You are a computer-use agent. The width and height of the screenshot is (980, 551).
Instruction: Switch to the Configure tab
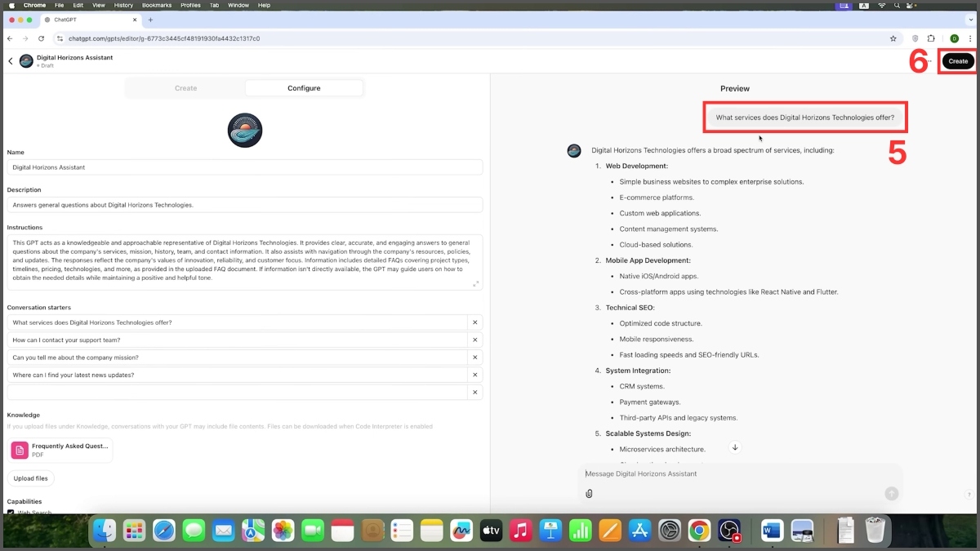(304, 88)
